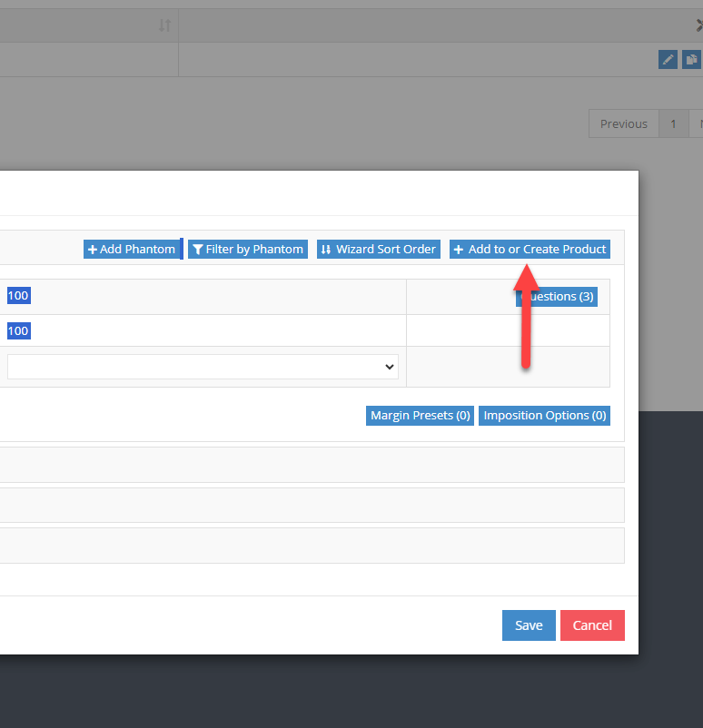Expand the empty dropdown in the dialog
This screenshot has width=703, height=728.
coord(203,367)
